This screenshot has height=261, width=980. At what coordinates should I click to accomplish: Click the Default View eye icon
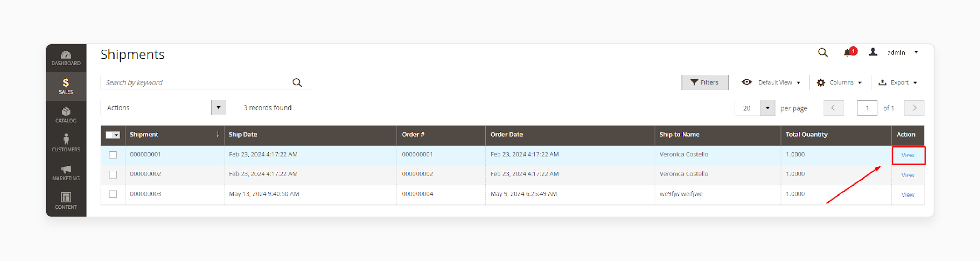(x=746, y=82)
